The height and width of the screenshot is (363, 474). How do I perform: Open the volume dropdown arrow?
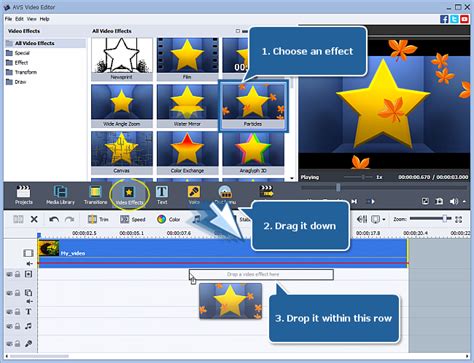coord(464,201)
